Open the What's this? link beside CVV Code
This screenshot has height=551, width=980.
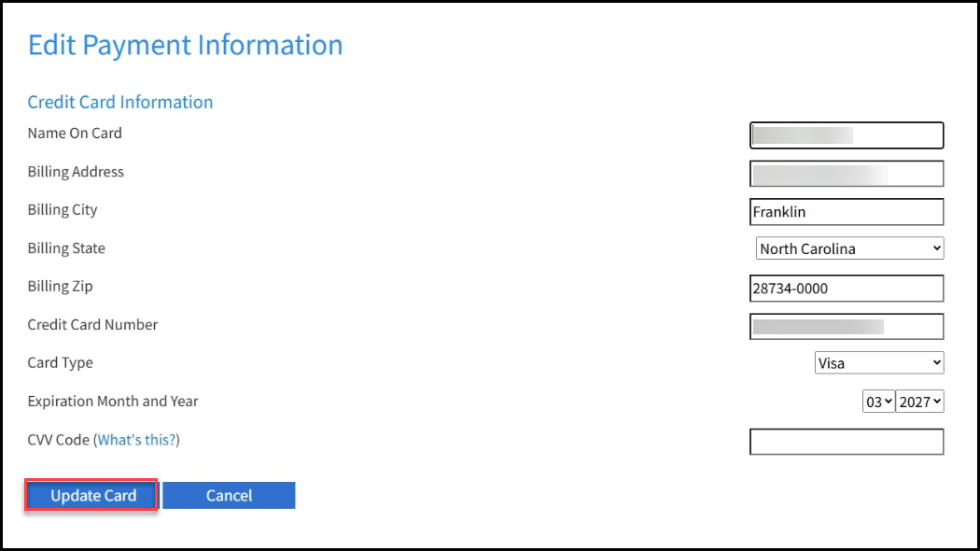point(136,439)
